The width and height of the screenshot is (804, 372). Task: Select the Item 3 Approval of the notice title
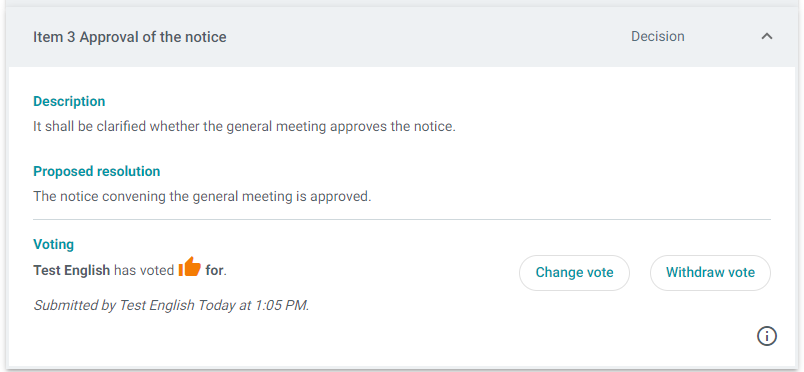130,37
